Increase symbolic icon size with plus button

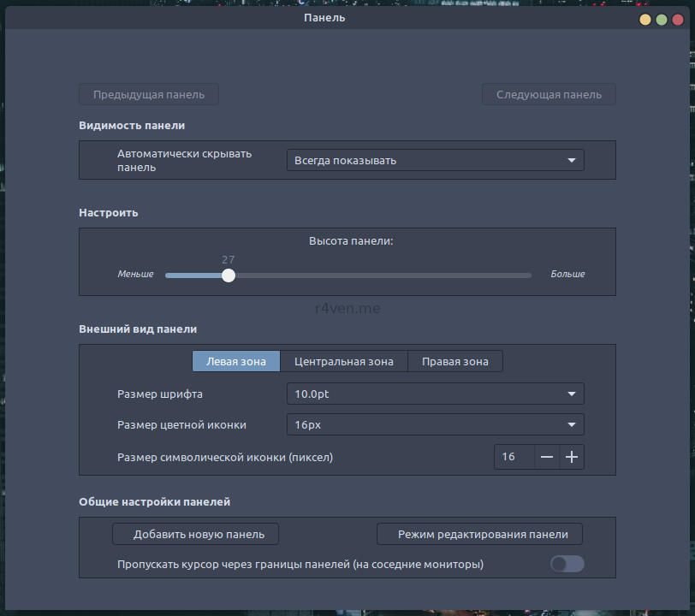pyautogui.click(x=572, y=457)
